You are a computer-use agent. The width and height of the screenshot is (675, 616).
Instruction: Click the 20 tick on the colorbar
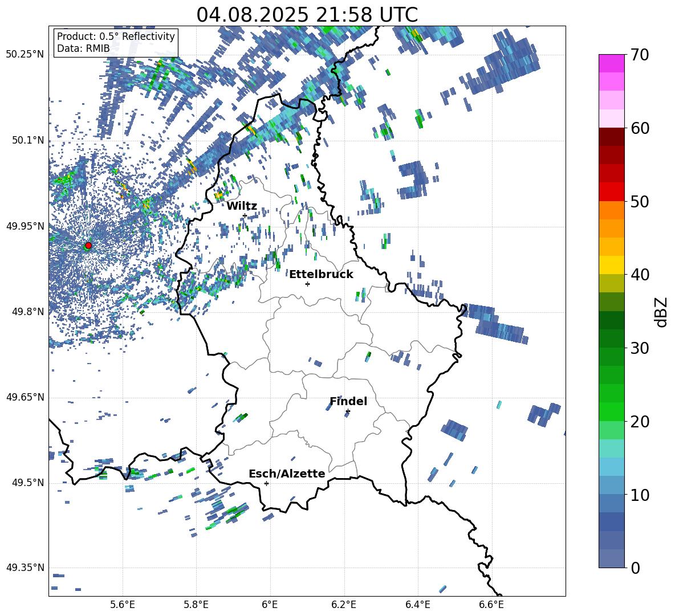(640, 421)
